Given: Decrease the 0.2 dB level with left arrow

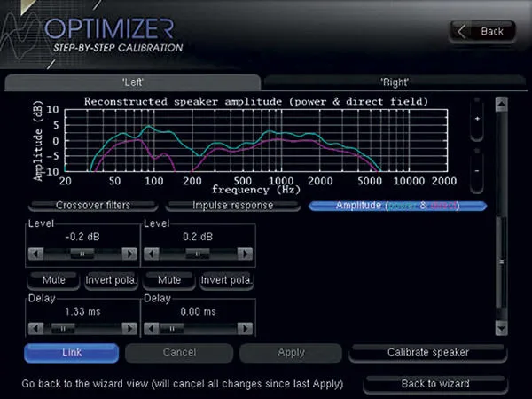Looking at the screenshot, I should click(152, 254).
